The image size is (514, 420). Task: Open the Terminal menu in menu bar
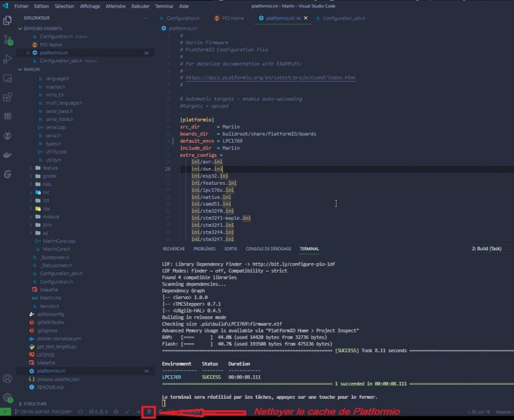click(x=164, y=6)
